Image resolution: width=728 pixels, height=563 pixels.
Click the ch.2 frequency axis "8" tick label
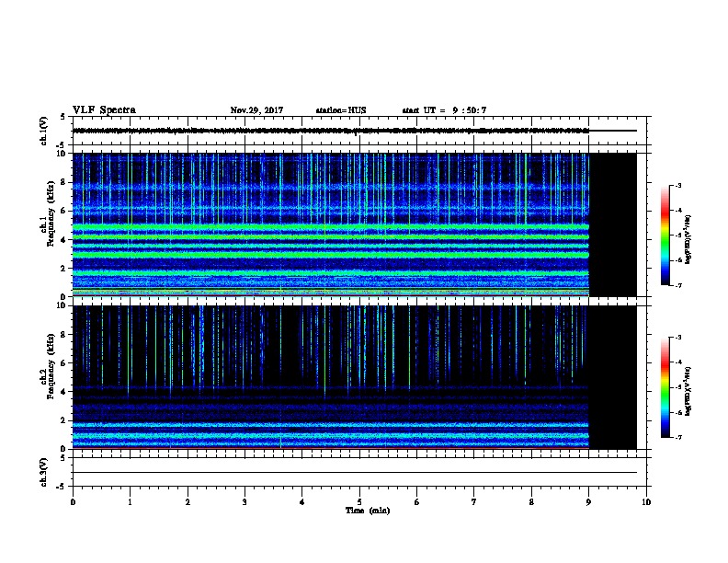(x=64, y=335)
